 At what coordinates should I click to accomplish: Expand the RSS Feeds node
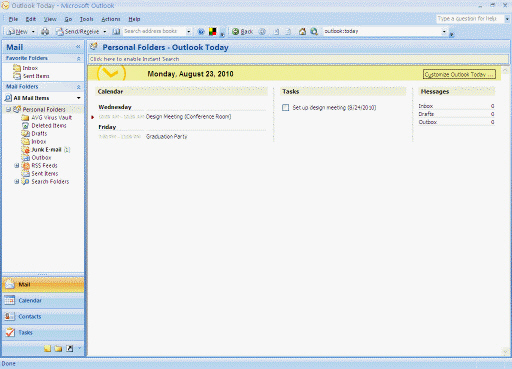tap(17, 165)
